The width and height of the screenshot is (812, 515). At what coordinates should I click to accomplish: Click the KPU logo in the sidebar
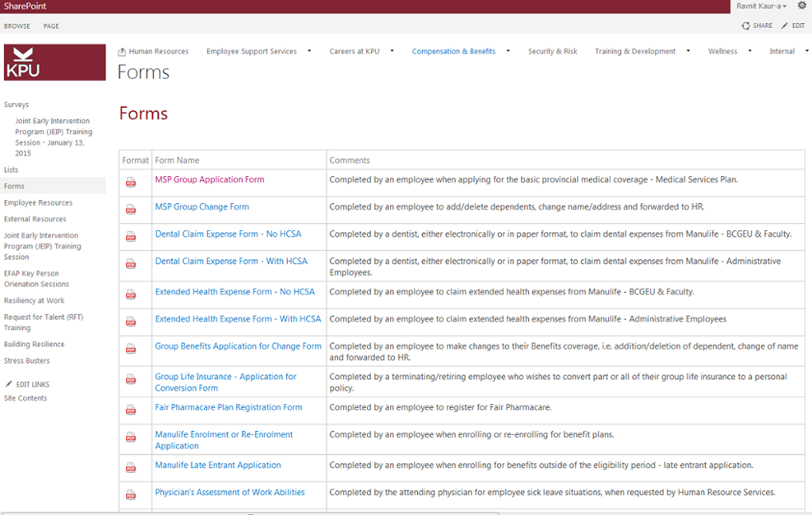tap(55, 63)
